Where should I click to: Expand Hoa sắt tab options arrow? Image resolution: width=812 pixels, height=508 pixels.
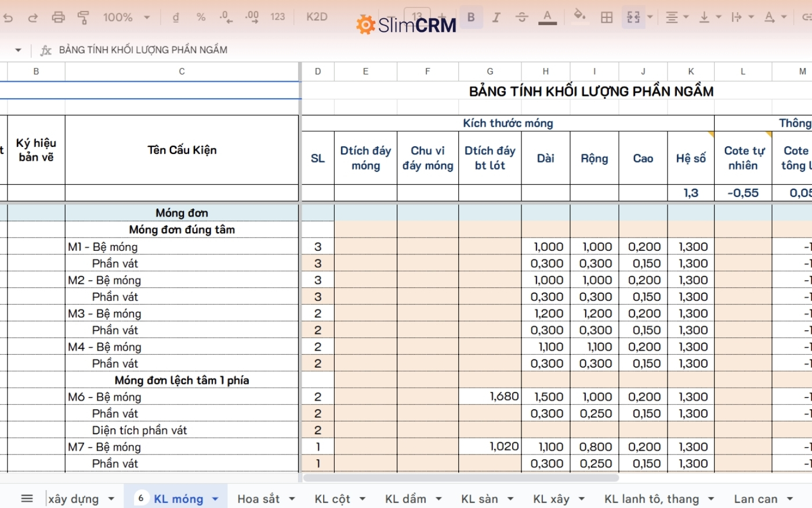(292, 499)
